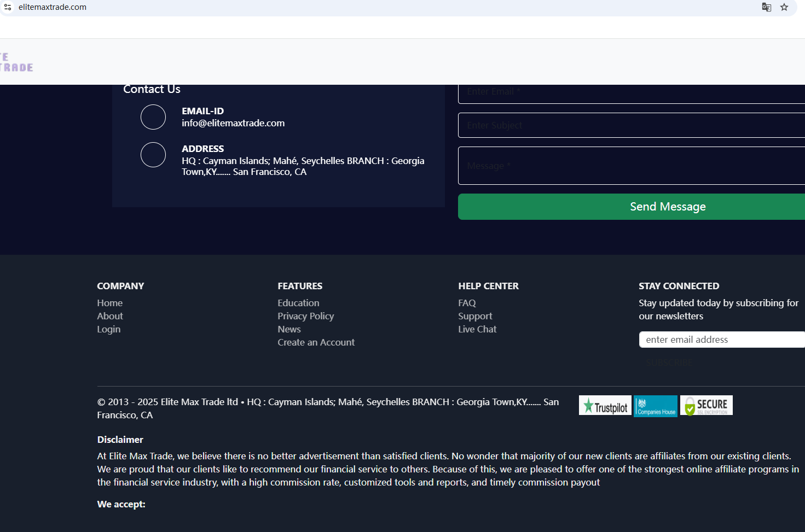Open the FAQ help link
Image resolution: width=805 pixels, height=532 pixels.
click(x=467, y=303)
